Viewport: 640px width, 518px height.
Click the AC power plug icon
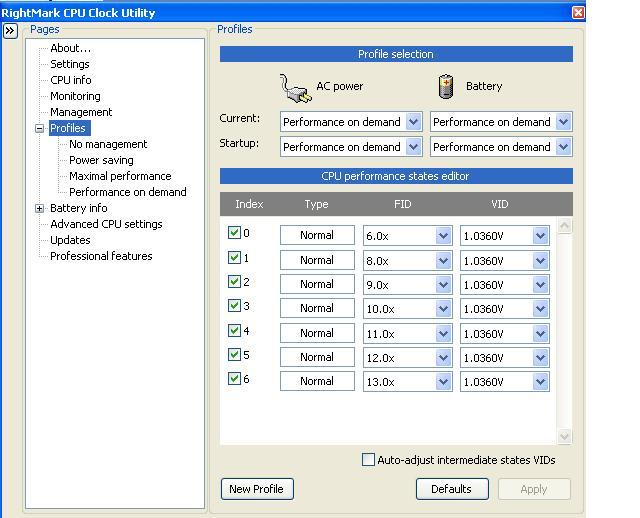(295, 88)
